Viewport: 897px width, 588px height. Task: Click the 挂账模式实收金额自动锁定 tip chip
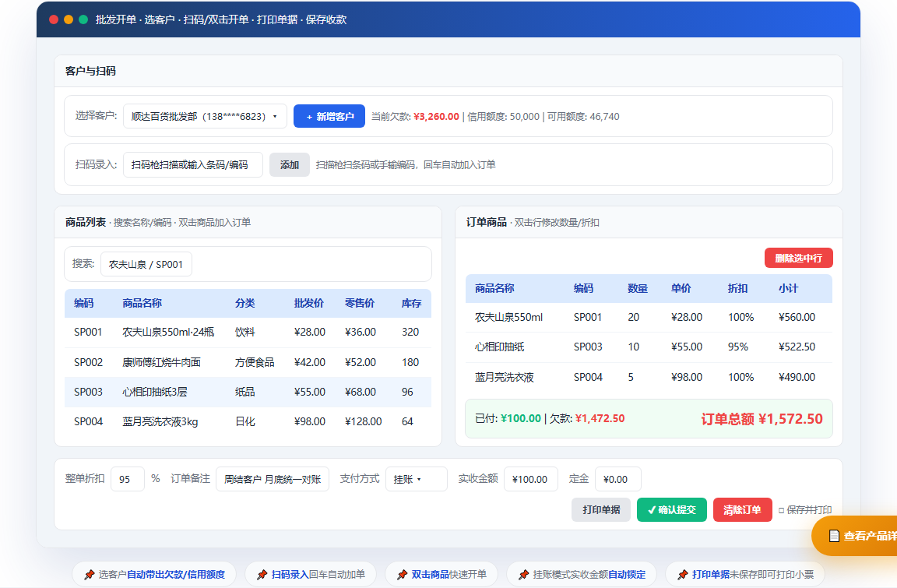(x=582, y=574)
